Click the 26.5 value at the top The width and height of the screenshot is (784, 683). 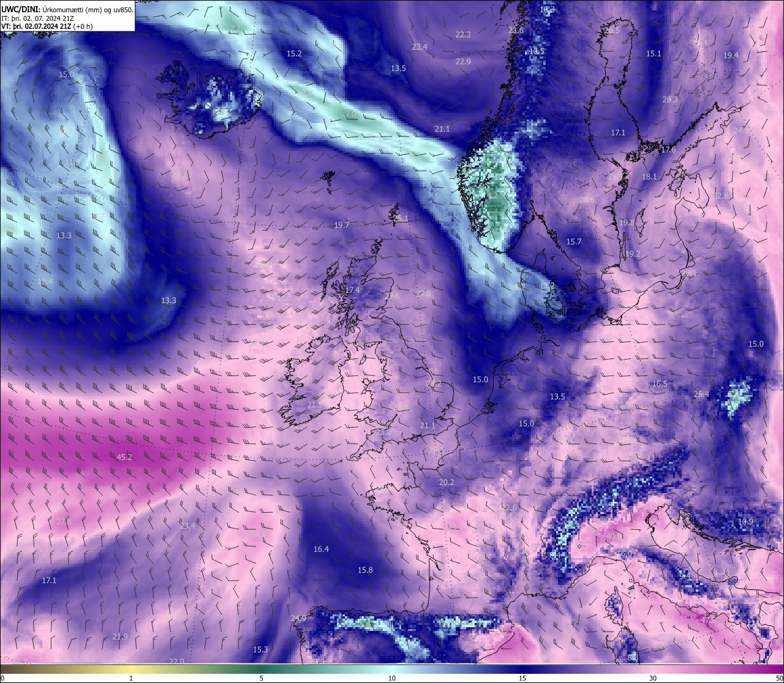coord(612,30)
